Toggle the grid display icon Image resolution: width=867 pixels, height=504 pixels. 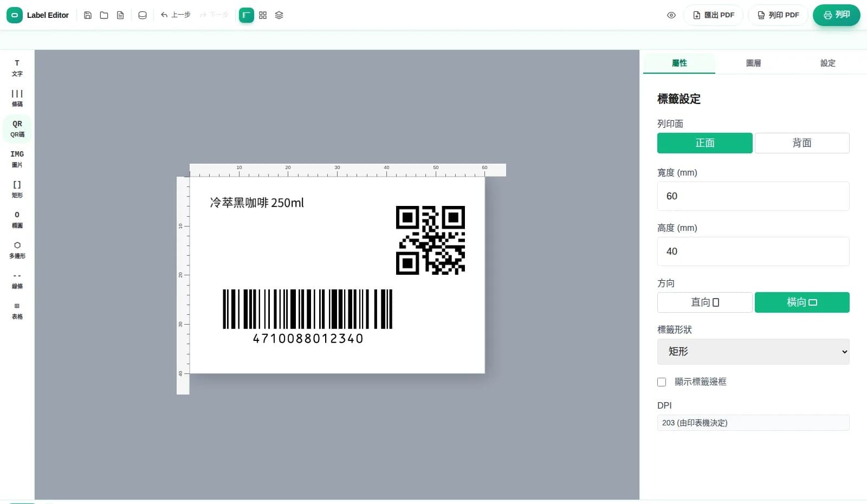tap(263, 15)
